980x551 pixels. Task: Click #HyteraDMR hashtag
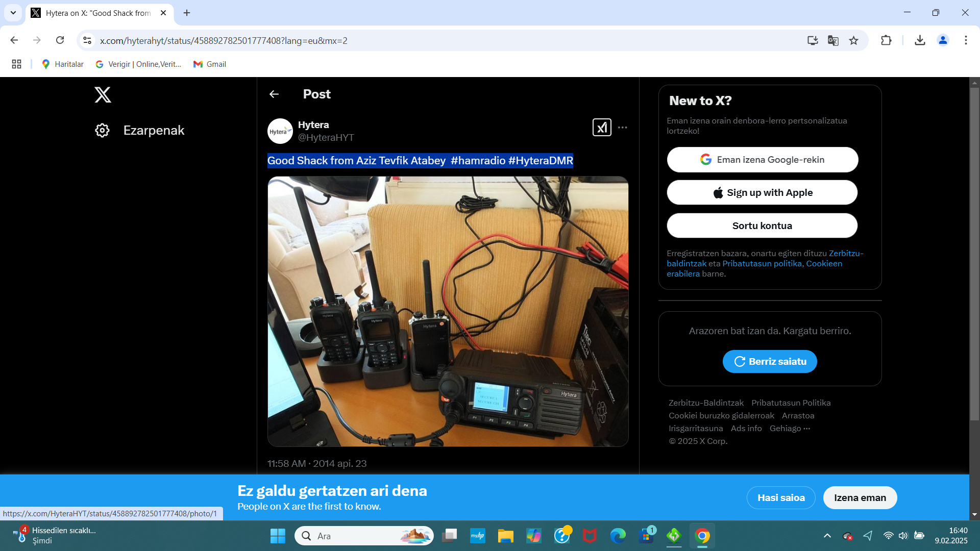[541, 160]
